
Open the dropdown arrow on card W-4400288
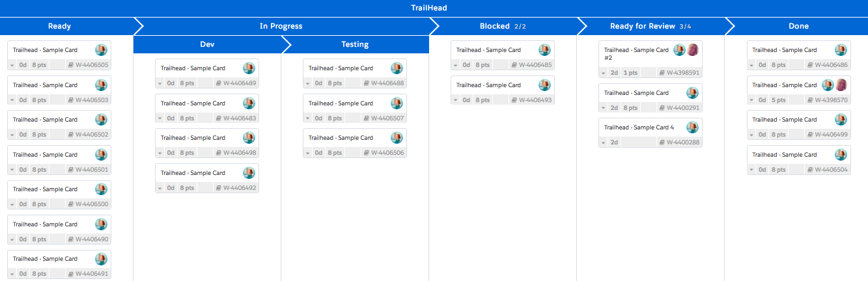click(604, 142)
